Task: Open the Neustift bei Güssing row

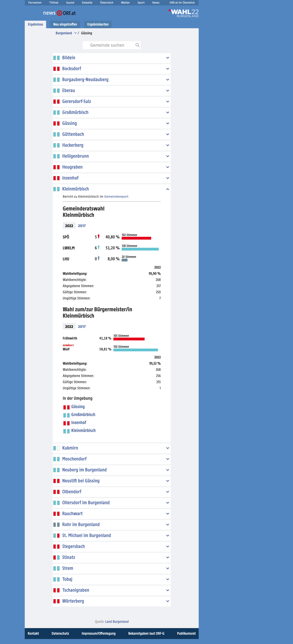Action: click(112, 481)
